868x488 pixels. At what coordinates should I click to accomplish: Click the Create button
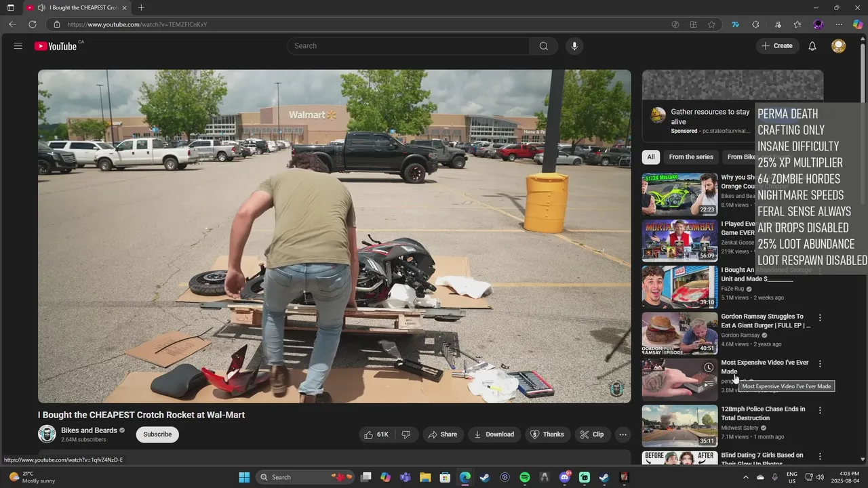click(776, 46)
